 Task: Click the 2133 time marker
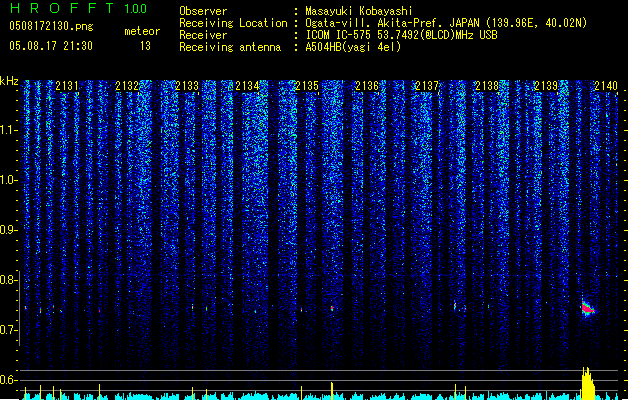(187, 86)
